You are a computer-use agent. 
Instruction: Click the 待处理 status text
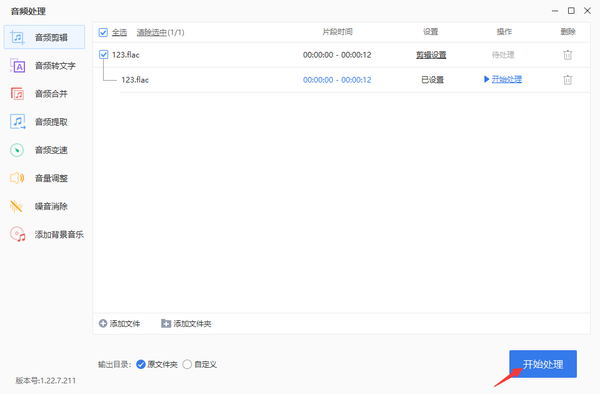click(x=503, y=55)
